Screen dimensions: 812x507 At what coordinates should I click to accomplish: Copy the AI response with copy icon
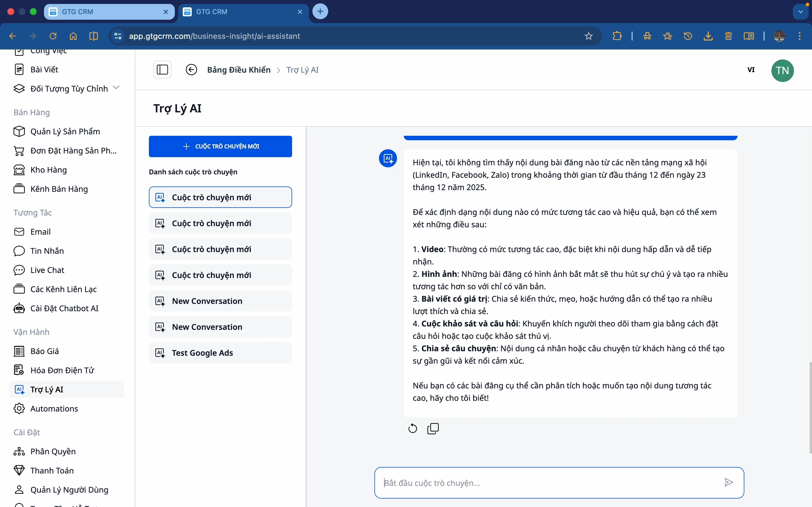[x=433, y=428]
